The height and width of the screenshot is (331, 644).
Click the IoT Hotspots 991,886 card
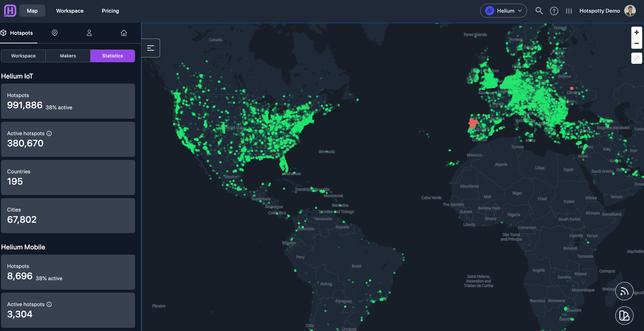(x=68, y=101)
